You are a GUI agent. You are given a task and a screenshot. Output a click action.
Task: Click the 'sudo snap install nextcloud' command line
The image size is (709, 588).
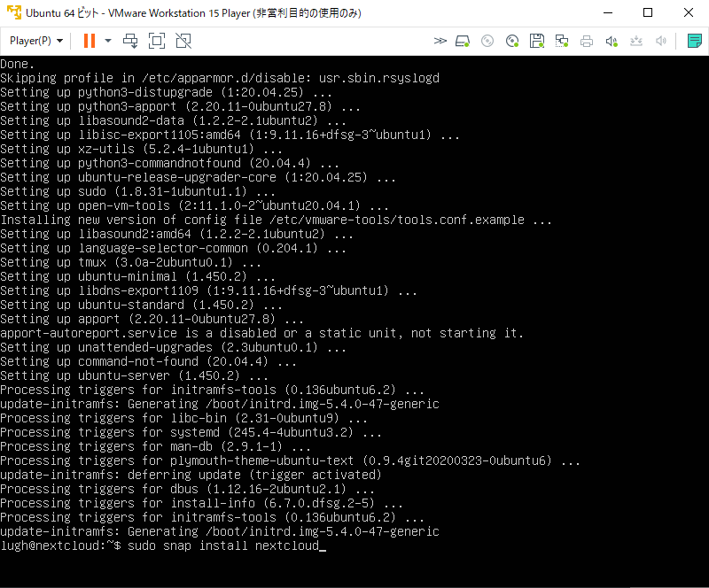point(163,545)
